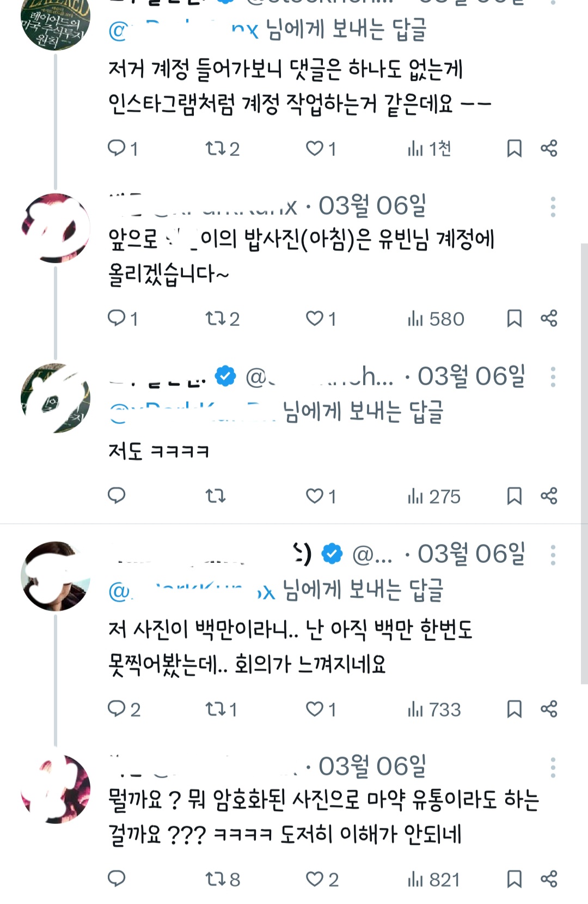Like the reply with 1천 views
This screenshot has height=904, width=588.
pos(315,148)
